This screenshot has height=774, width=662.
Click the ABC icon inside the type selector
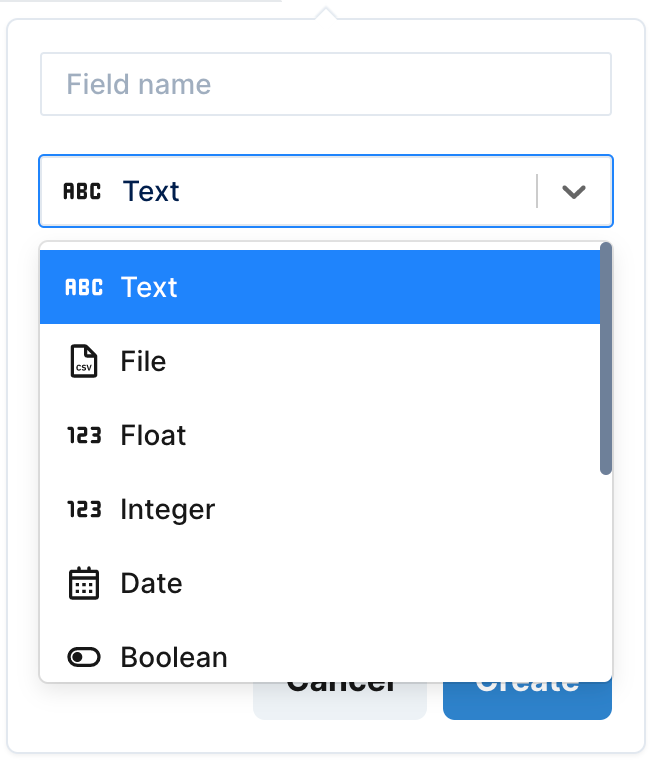click(82, 191)
